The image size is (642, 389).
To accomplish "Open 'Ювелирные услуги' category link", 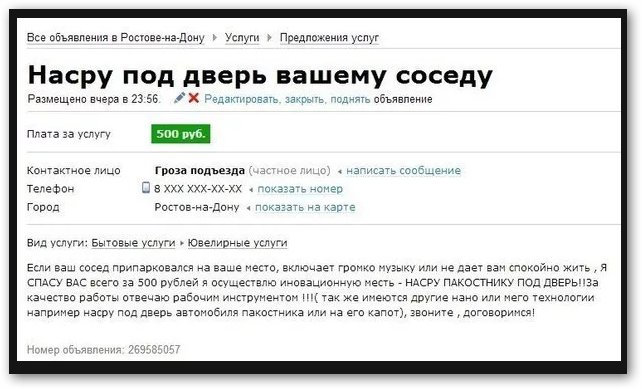I will (x=237, y=243).
